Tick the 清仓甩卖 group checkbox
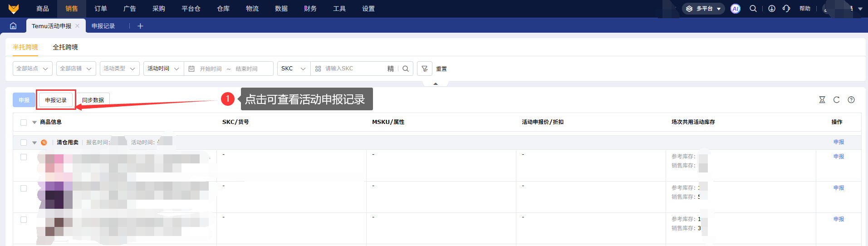 coord(24,143)
